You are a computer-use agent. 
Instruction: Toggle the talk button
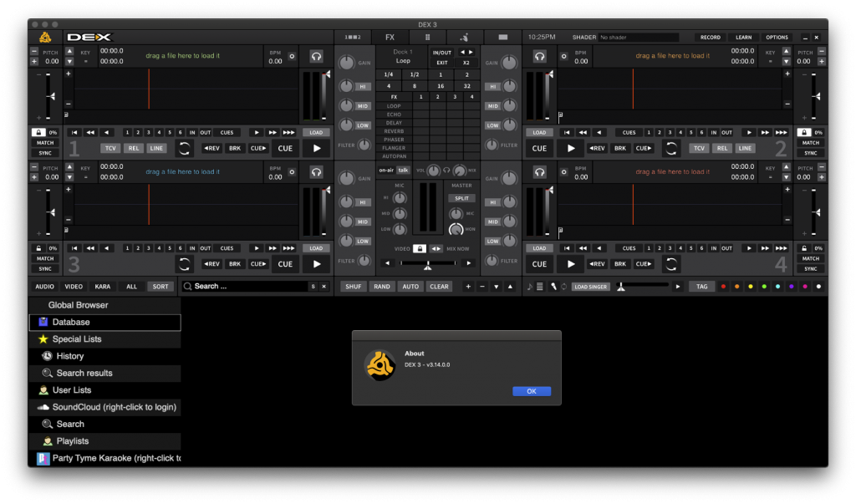(x=404, y=171)
